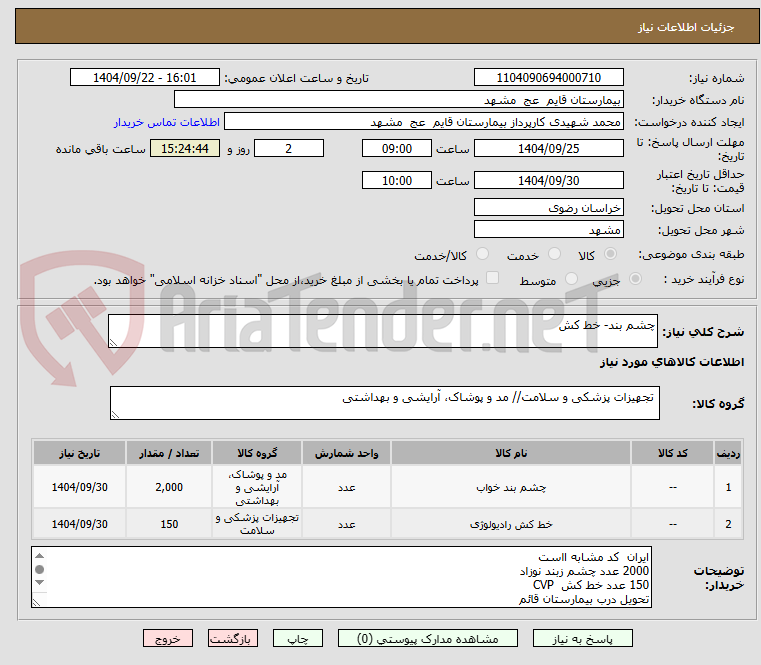Click scroll-up arrow in توضیحات خریدار box
This screenshot has height=665, width=761.
pos(40,556)
